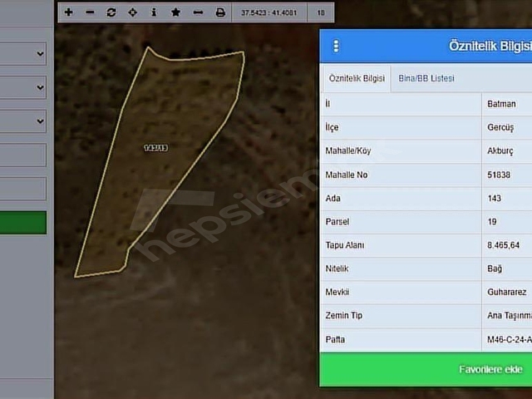532x399 pixels.
Task: Click the Mahalle/Köy row label
Action: (348, 151)
